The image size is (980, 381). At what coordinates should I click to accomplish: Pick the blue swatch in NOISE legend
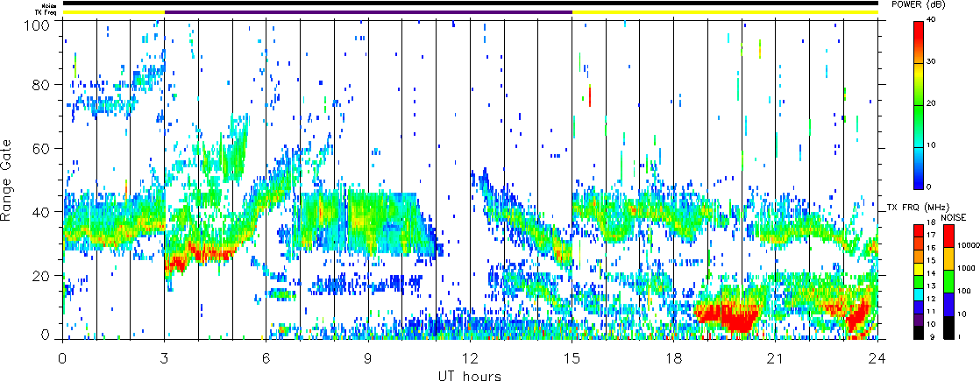click(948, 304)
